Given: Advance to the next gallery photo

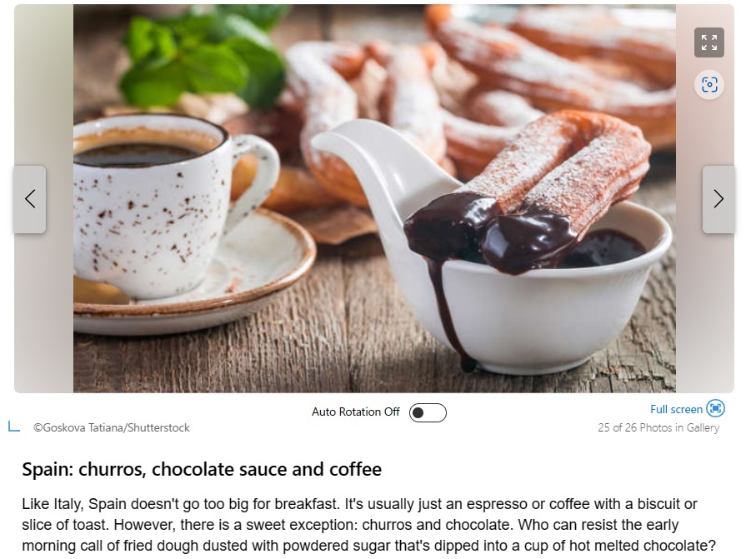Looking at the screenshot, I should [x=718, y=199].
